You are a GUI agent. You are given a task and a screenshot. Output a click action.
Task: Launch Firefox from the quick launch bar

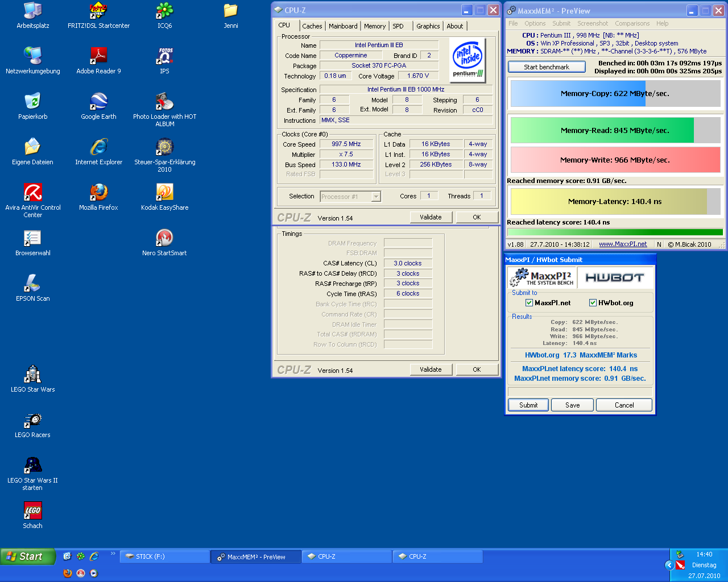[68, 573]
